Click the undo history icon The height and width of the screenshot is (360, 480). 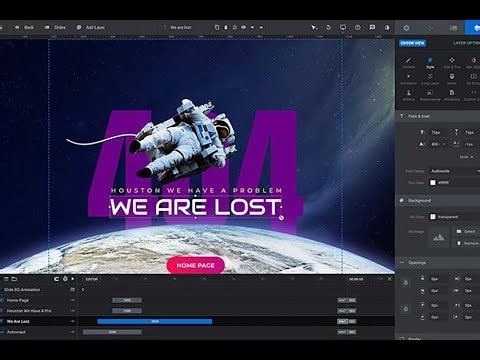[x=328, y=27]
